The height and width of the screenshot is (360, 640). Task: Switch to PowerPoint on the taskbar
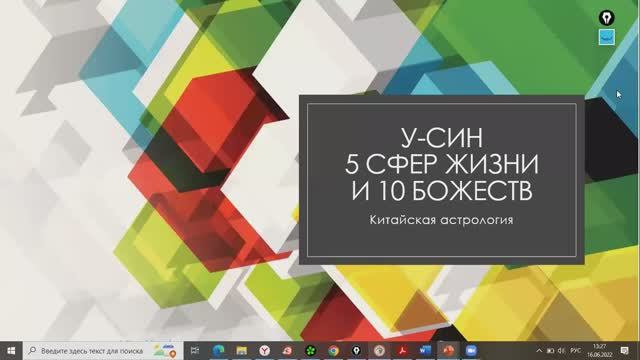449,351
